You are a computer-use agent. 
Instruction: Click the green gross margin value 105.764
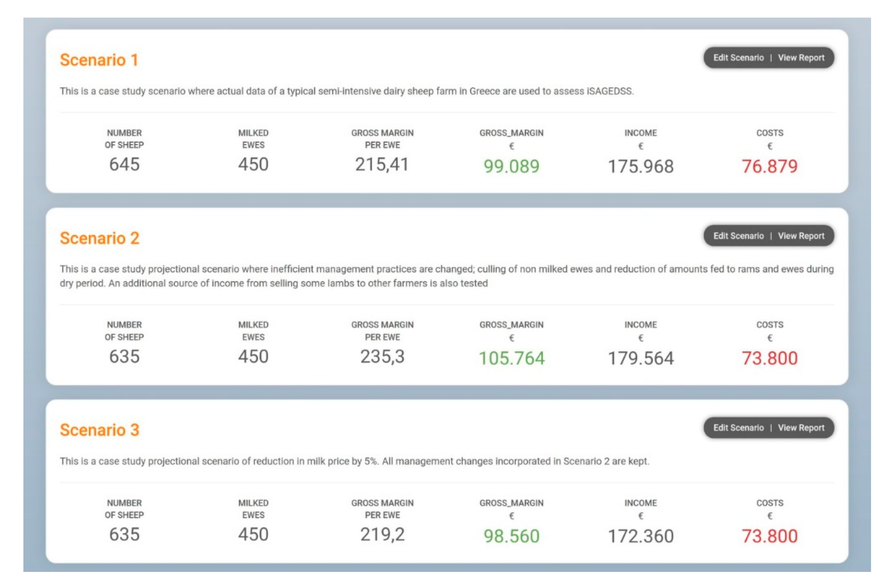click(x=511, y=358)
